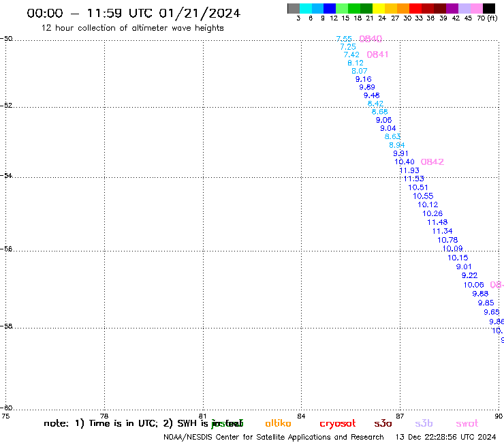Screen dimensions: 504x443
Task: Click the 8.42 wave height value
Action: point(375,104)
